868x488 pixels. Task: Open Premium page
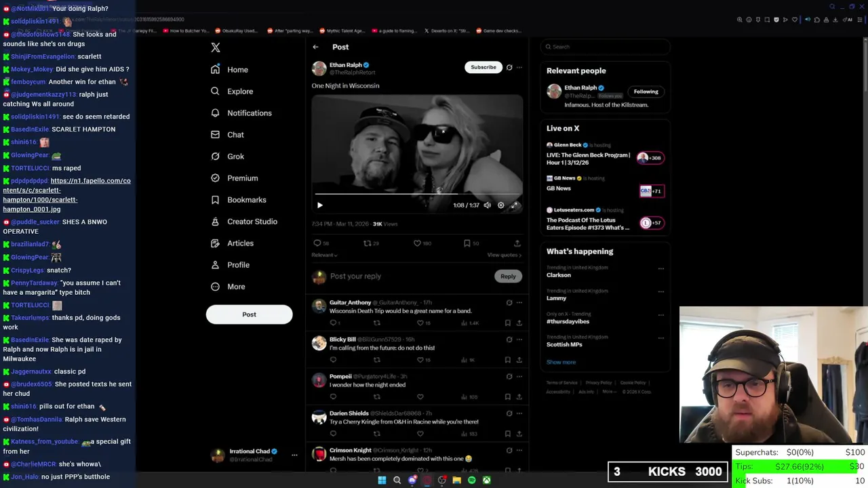234,178
